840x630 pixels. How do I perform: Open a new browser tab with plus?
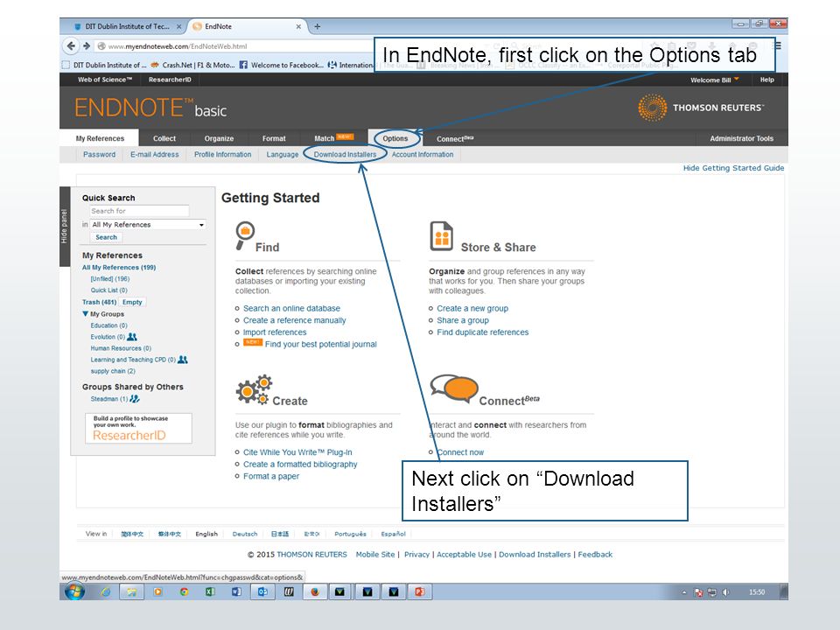pyautogui.click(x=317, y=26)
